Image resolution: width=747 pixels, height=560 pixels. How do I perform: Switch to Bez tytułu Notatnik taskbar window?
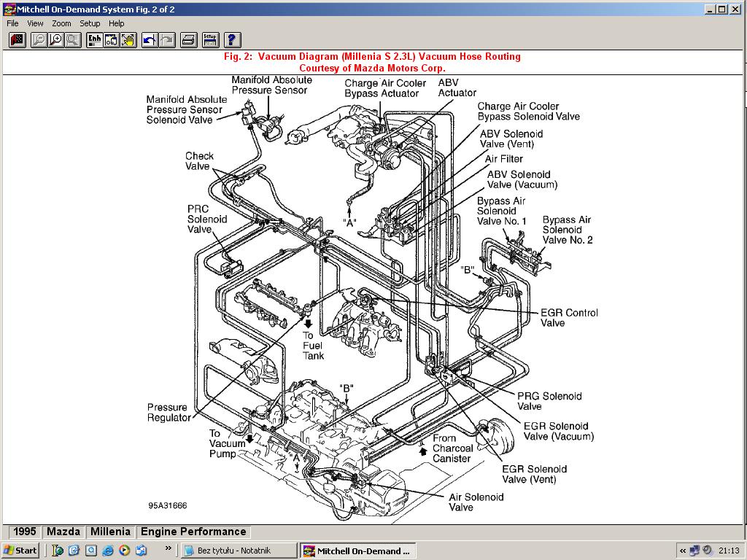point(239,551)
